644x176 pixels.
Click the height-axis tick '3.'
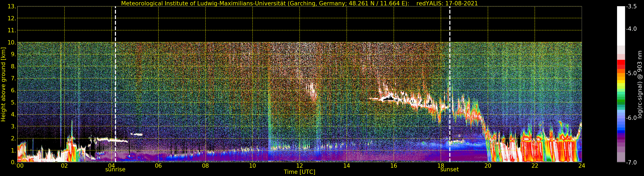(x=13, y=126)
